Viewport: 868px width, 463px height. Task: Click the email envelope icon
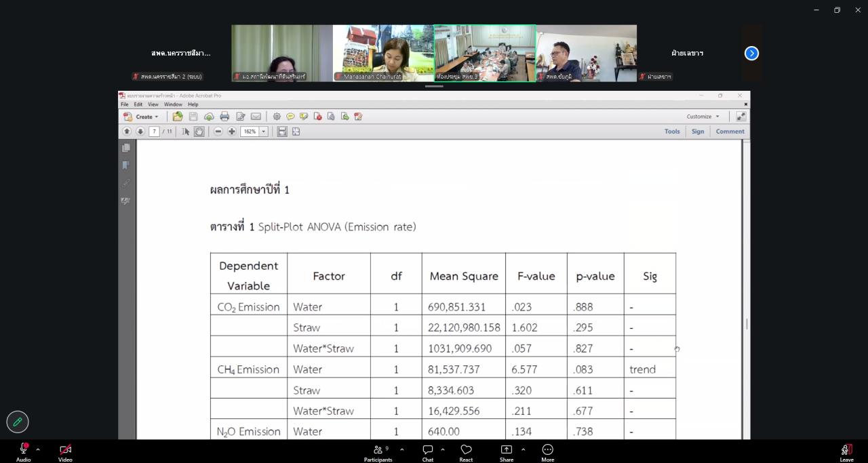point(256,117)
